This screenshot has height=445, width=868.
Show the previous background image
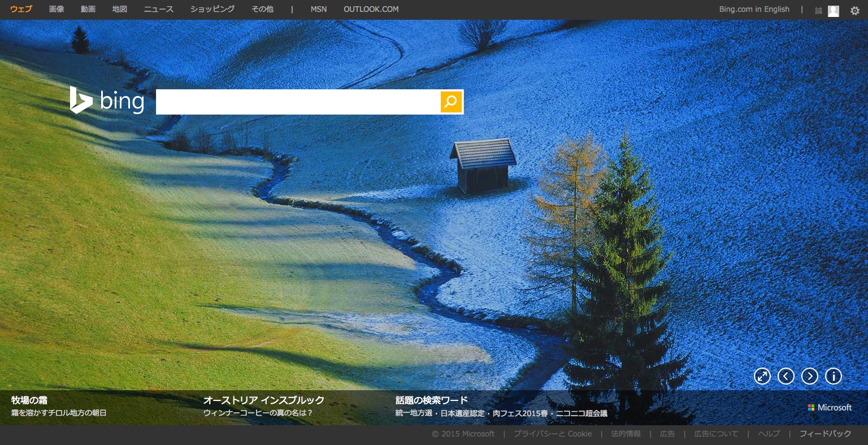coord(786,376)
